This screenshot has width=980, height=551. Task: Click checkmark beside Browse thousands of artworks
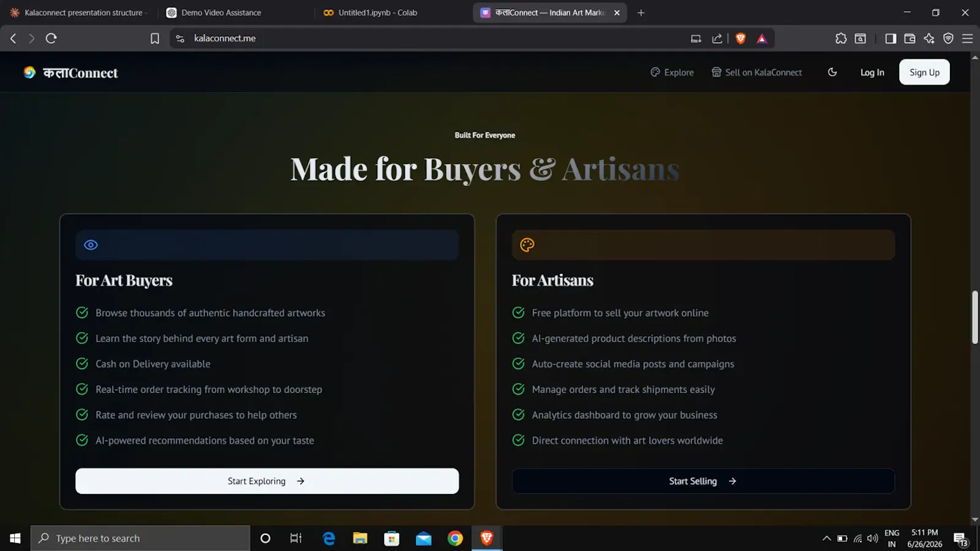(x=82, y=313)
